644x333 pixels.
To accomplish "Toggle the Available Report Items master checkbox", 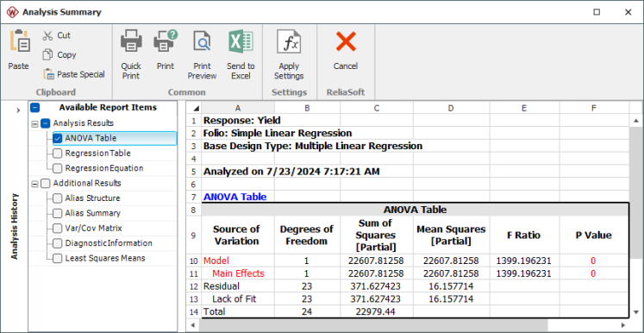I will pyautogui.click(x=35, y=108).
